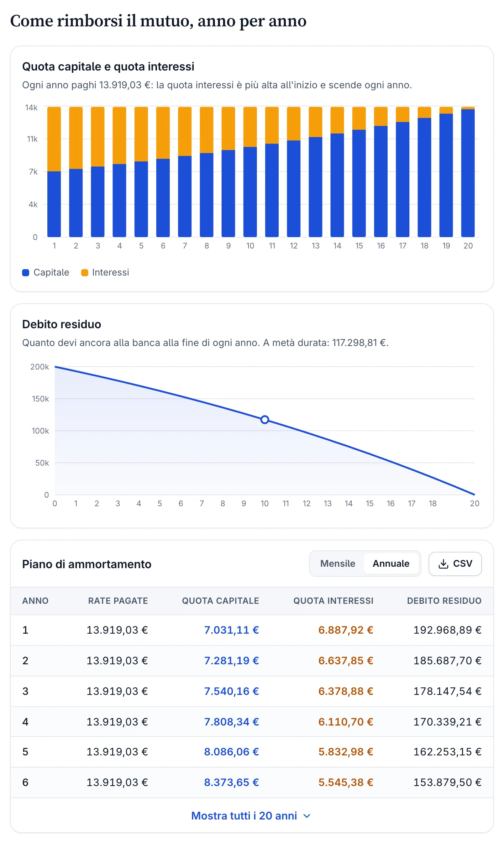Click the residual debt 192.968,89 €
504x843 pixels.
point(447,630)
